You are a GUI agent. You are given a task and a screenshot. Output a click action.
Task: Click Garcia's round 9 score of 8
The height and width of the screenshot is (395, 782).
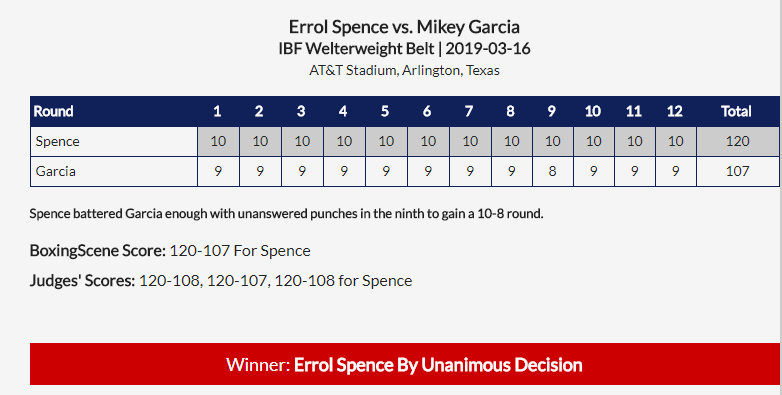[x=552, y=172]
